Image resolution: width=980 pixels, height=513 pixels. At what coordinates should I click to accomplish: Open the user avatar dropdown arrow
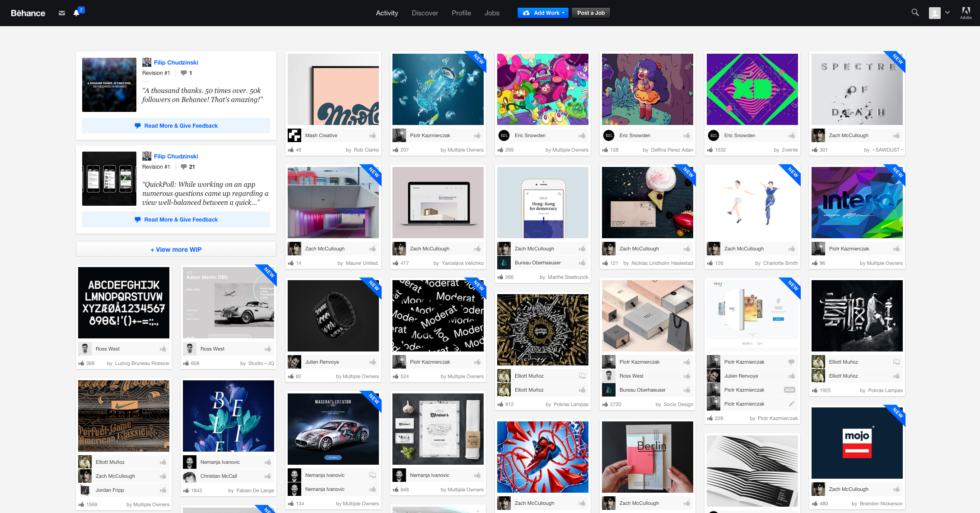(x=947, y=13)
